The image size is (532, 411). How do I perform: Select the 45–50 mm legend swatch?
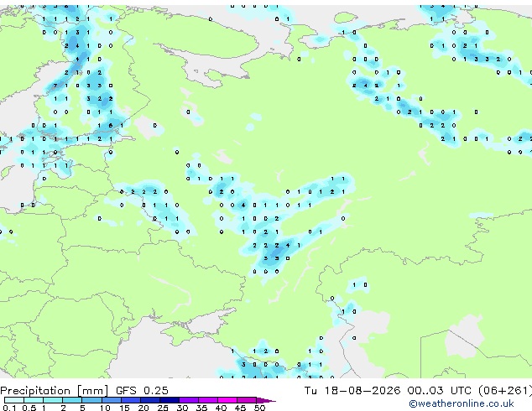pyautogui.click(x=247, y=400)
